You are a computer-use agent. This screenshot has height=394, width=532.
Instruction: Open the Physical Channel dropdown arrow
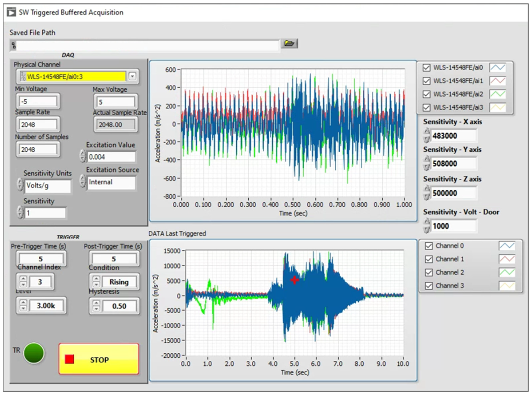coord(132,76)
